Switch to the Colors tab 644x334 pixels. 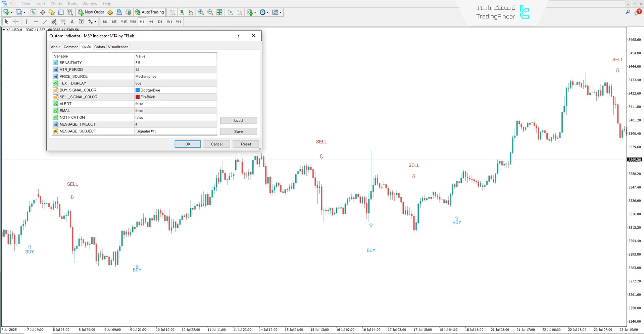click(x=99, y=47)
